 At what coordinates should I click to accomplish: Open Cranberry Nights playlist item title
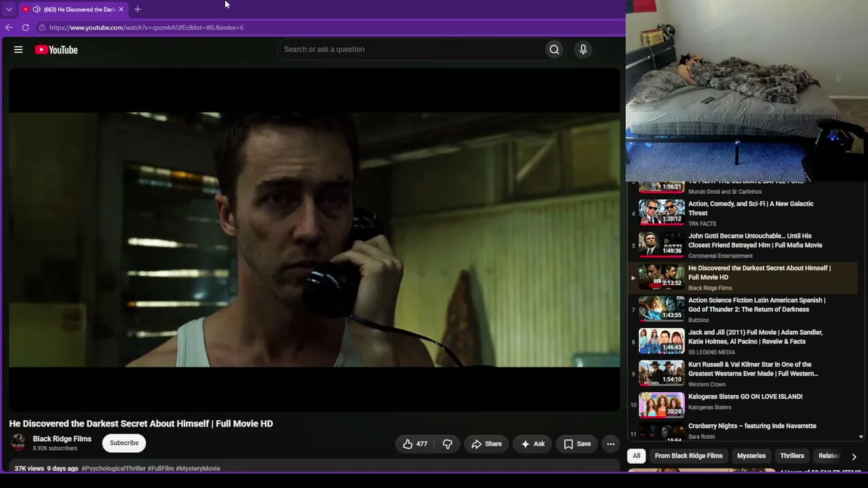coord(752,426)
